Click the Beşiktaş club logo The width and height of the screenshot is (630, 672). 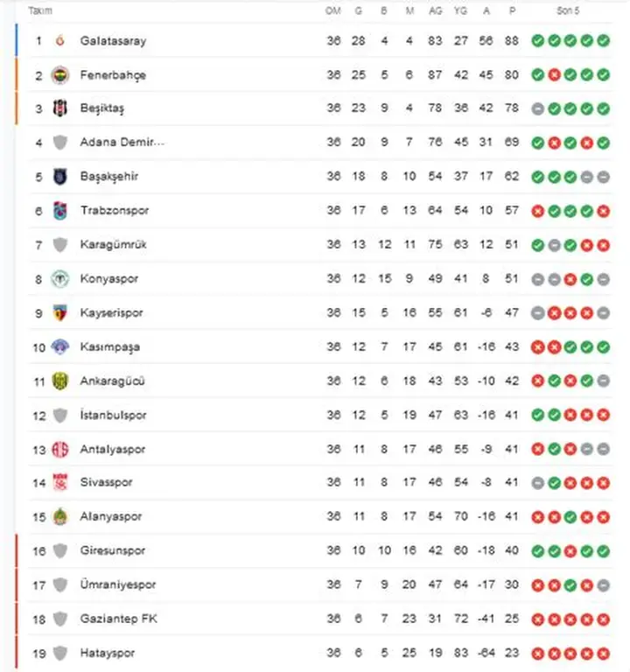[x=60, y=108]
